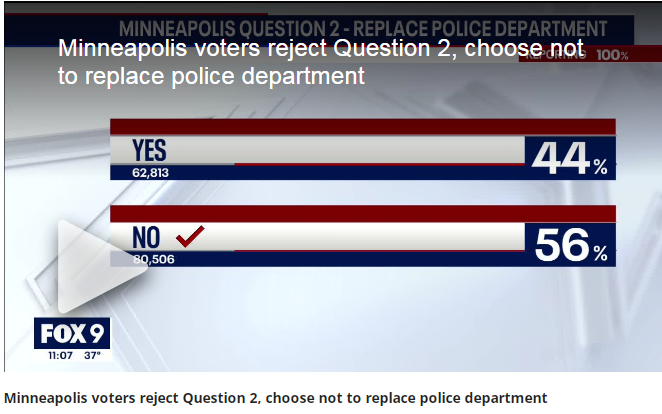Open the headline link below the video
662x414 pixels.
(x=275, y=398)
